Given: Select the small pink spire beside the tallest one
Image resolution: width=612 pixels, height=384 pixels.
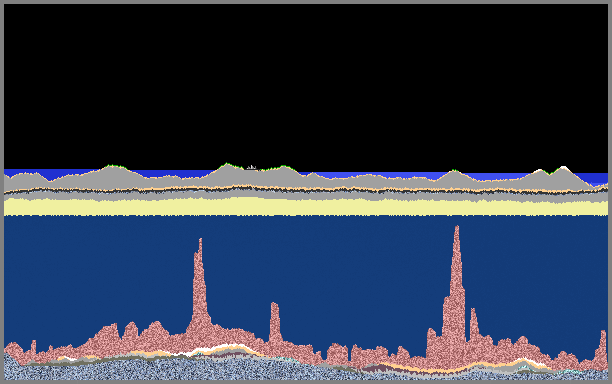Looking at the screenshot, I should [x=474, y=326].
